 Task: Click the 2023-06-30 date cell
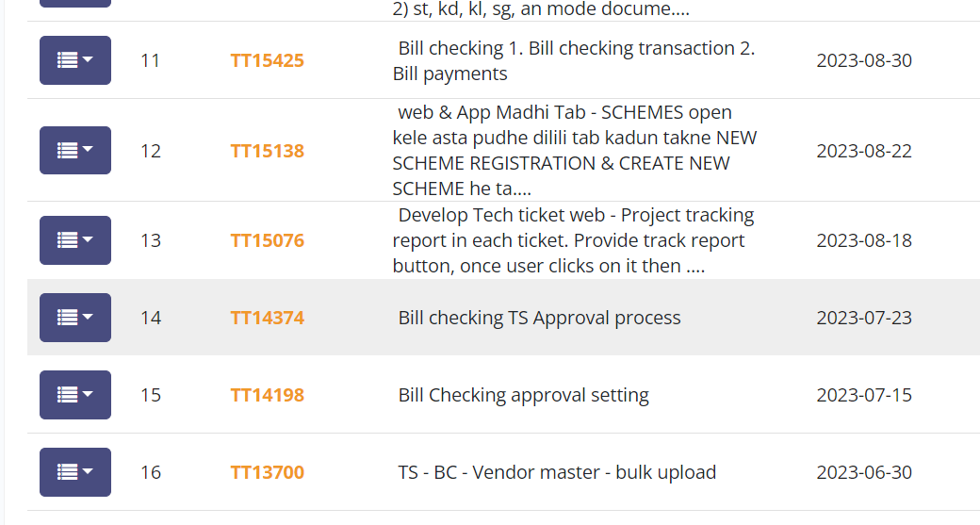864,472
